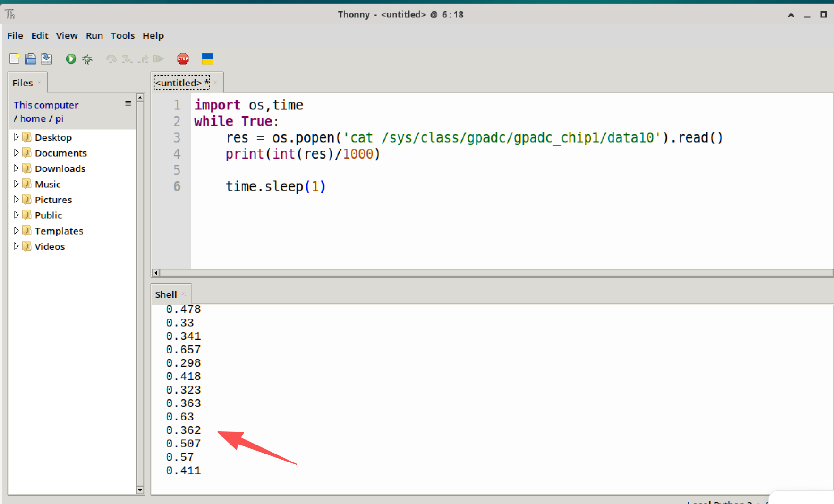The width and height of the screenshot is (834, 504).
Task: Click the Resume debug icon
Action: coord(158,59)
